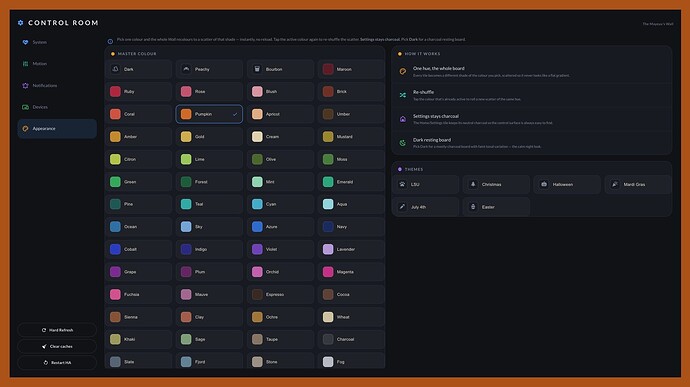Image resolution: width=690 pixels, height=387 pixels.
Task: Click the Motion icon in the sidebar
Action: point(25,64)
